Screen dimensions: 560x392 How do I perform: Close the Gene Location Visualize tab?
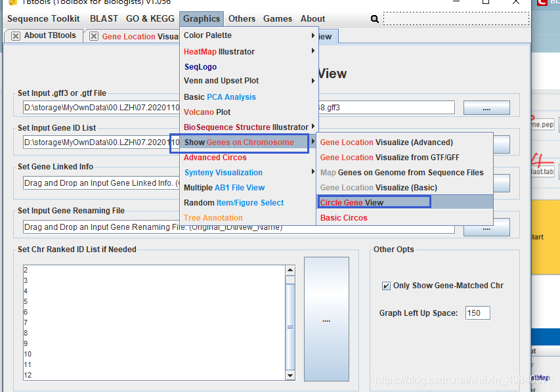click(x=94, y=36)
